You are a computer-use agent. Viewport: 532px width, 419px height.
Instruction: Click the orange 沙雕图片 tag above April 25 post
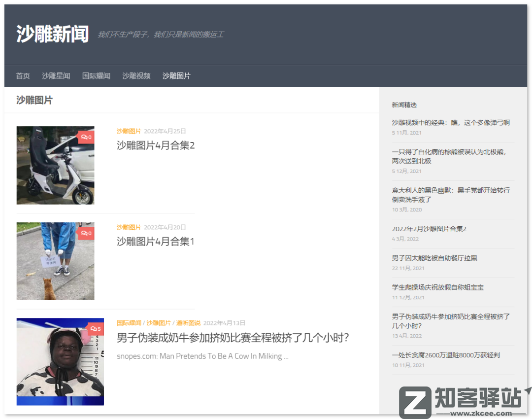pyautogui.click(x=129, y=131)
